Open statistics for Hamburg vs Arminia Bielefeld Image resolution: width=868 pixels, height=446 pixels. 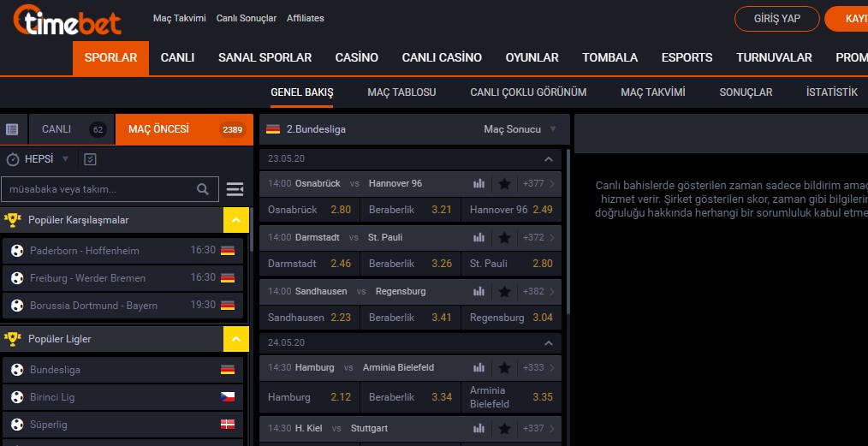479,368
